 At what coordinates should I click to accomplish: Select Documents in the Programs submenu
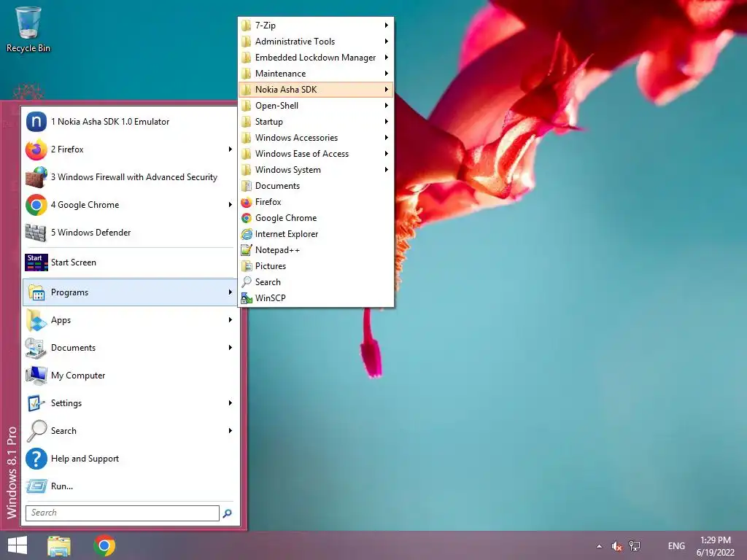316,186
